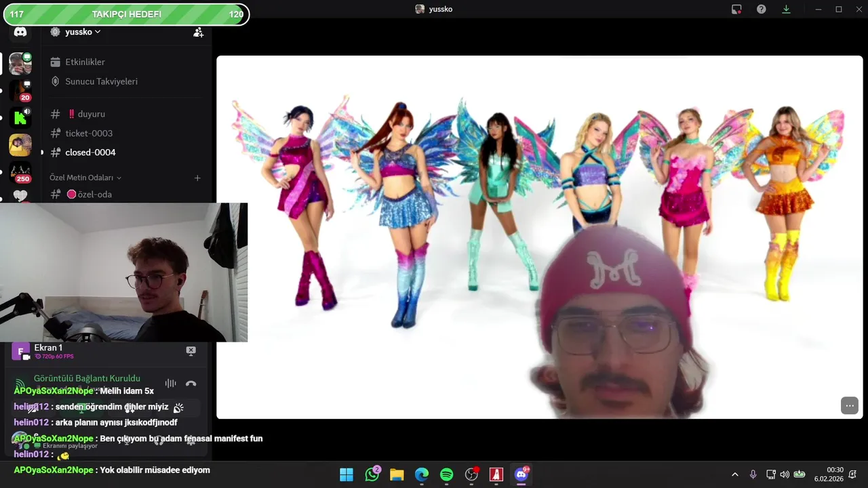
Task: Click the webcam overlay of the streamer
Action: (123, 272)
